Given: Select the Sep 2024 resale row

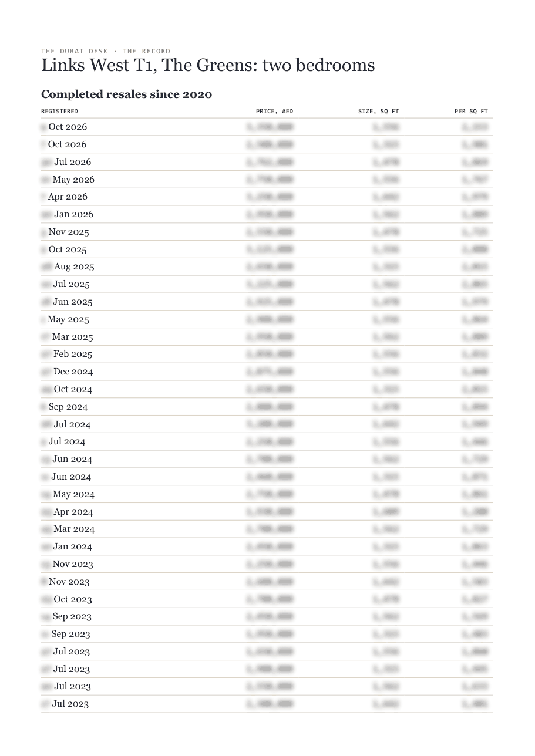Looking at the screenshot, I should coord(267,407).
